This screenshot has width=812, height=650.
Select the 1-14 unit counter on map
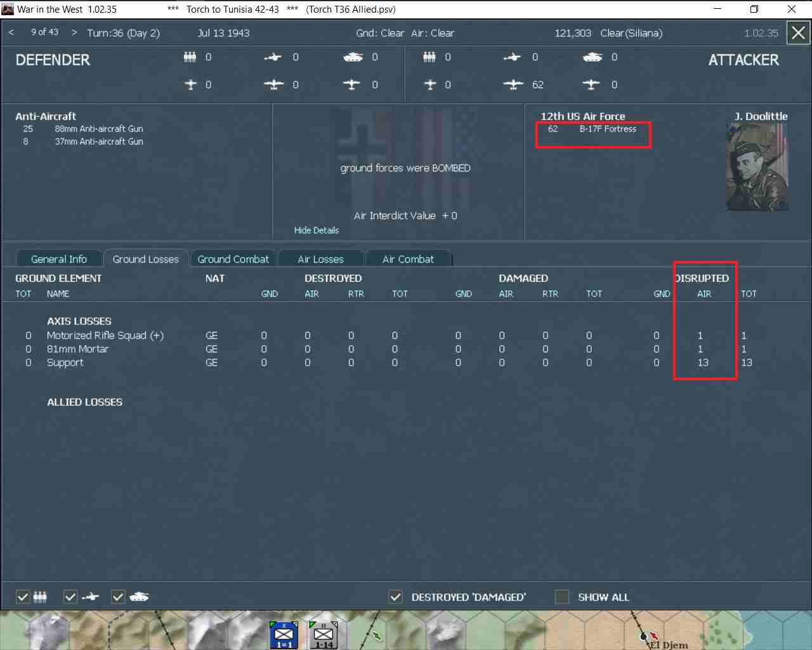(x=324, y=635)
